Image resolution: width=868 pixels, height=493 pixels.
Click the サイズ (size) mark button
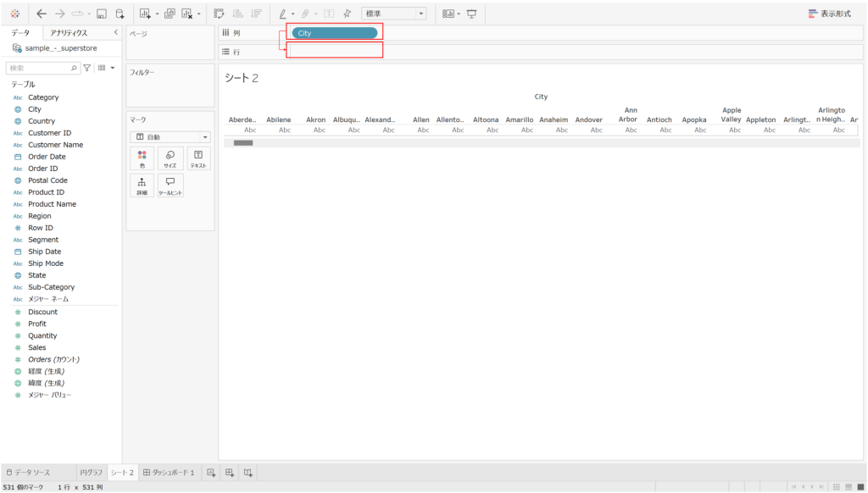[x=170, y=158]
